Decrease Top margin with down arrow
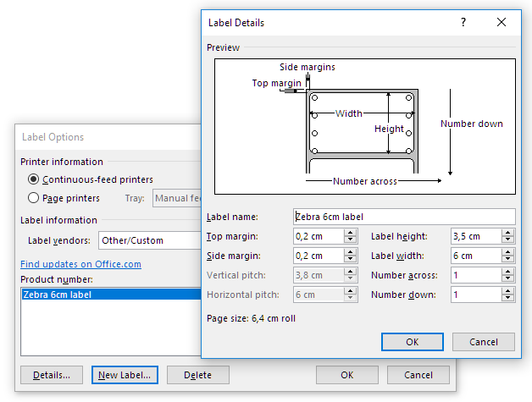The image size is (532, 402). [x=350, y=240]
